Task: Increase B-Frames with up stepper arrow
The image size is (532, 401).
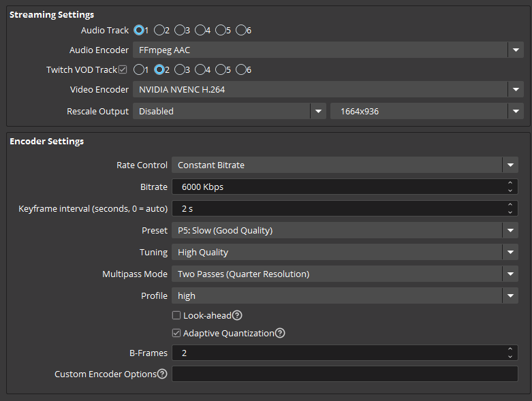Action: coord(510,349)
